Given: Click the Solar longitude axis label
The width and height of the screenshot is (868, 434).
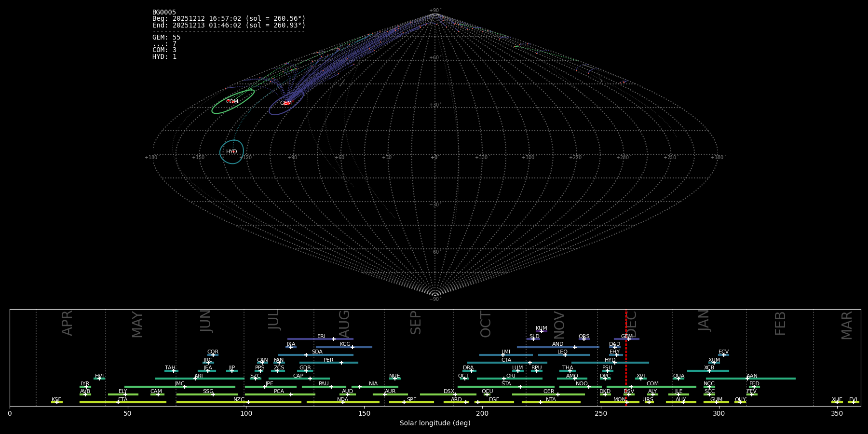Looking at the screenshot, I should (434, 423).
